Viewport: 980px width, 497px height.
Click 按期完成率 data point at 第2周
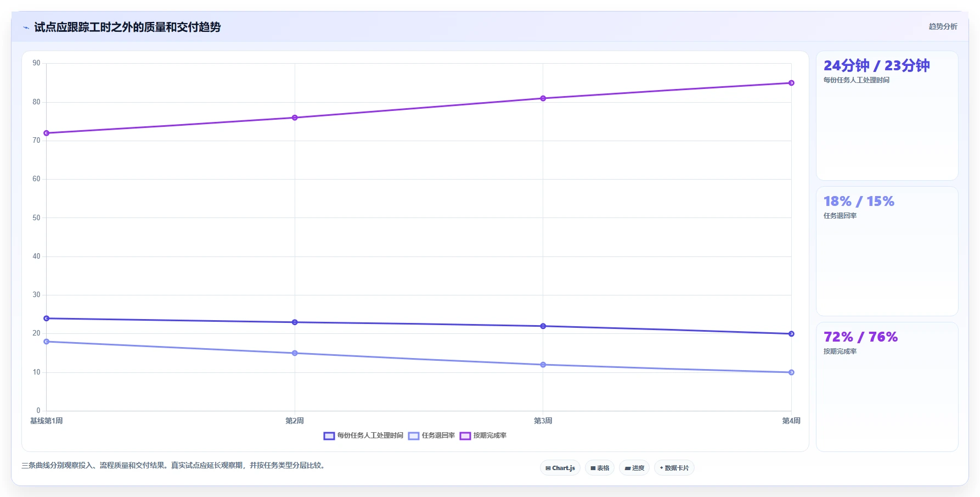click(295, 118)
